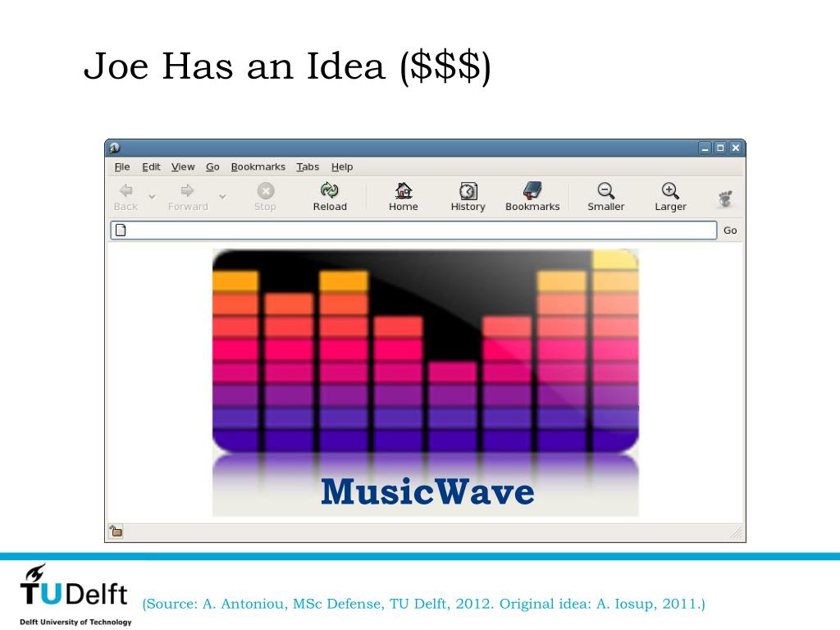This screenshot has width=840, height=630.
Task: Click the Go button beside the address bar
Action: click(730, 231)
